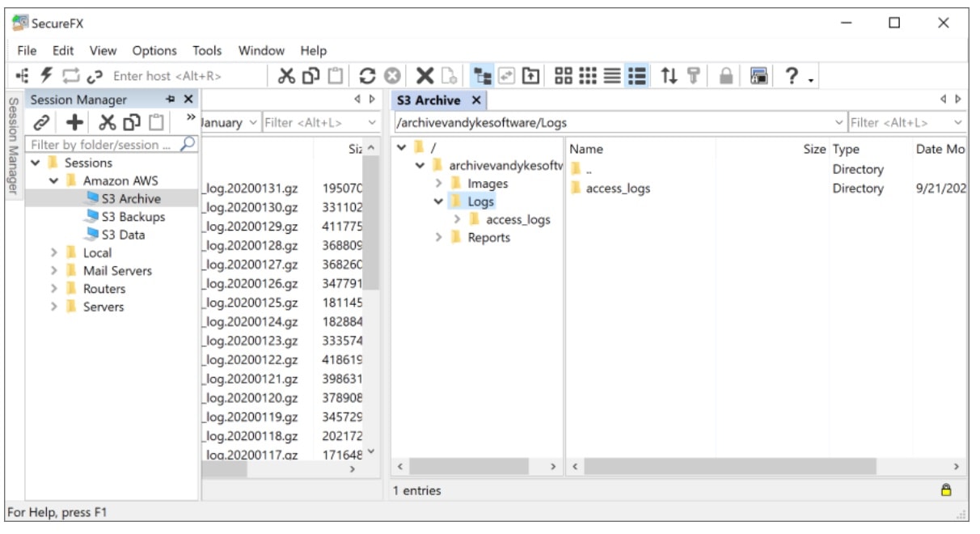Click the file list horizontal scrollbar
Viewport: 980px width, 534px height.
point(729,467)
